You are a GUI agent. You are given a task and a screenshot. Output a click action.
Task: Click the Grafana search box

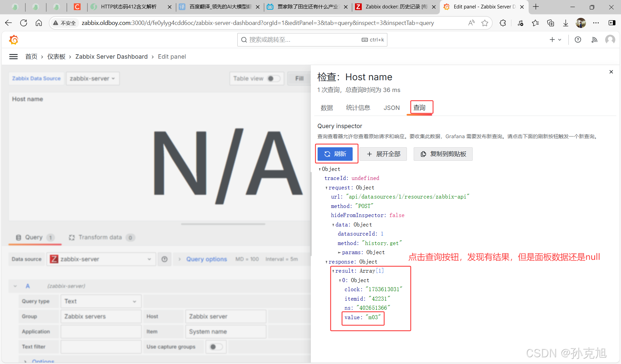click(312, 40)
